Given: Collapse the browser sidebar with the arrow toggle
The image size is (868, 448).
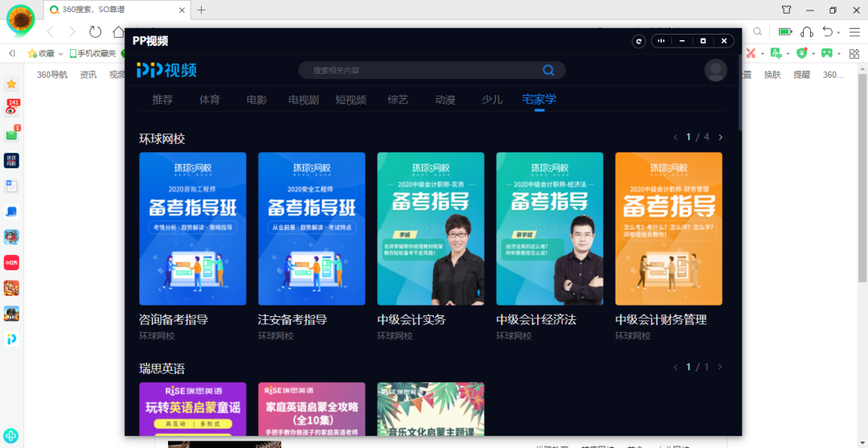Looking at the screenshot, I should click(x=11, y=53).
